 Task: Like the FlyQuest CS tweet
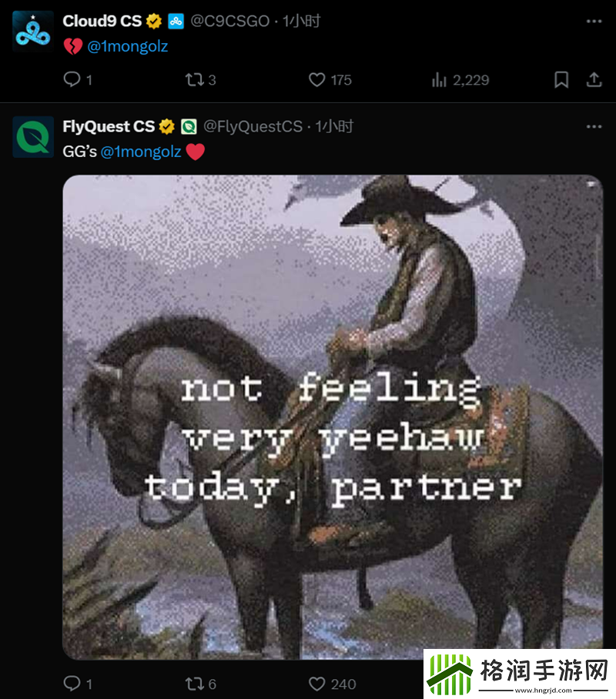pyautogui.click(x=333, y=684)
